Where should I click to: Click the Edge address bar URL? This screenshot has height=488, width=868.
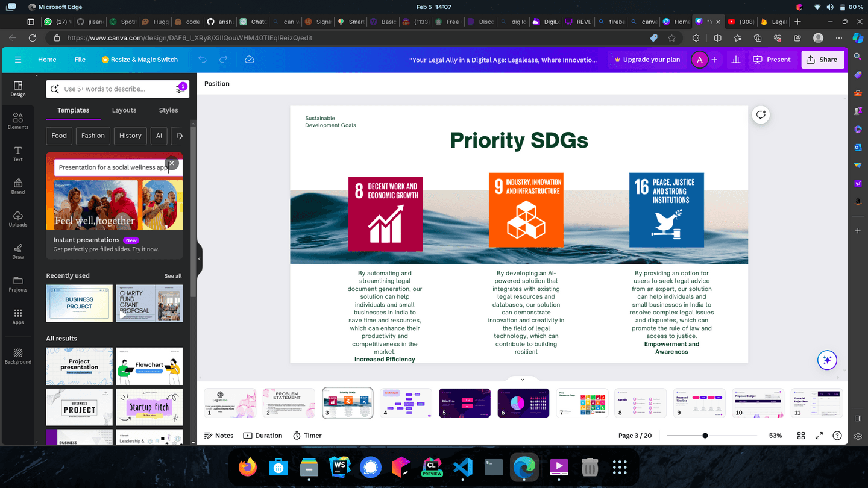click(x=190, y=37)
